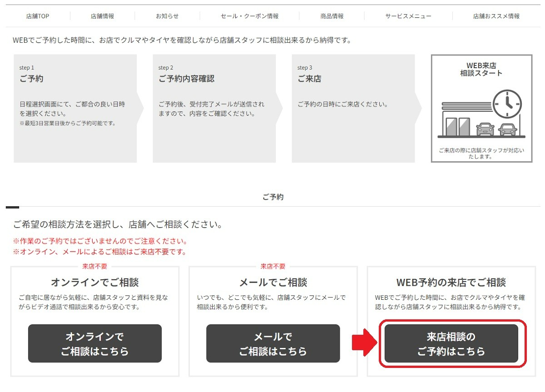Image resolution: width=545 pixels, height=392 pixels.
Task: Click the メールでご相談 card title
Action: click(273, 282)
